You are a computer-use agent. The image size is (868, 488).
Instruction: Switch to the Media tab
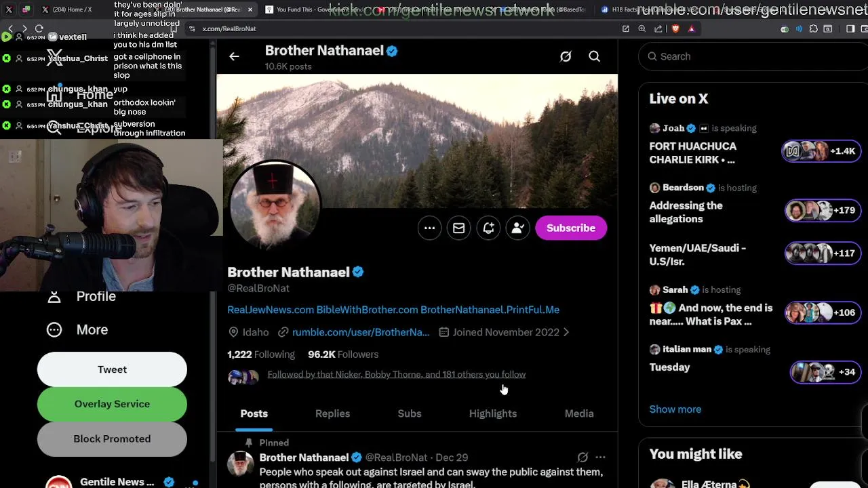click(579, 413)
